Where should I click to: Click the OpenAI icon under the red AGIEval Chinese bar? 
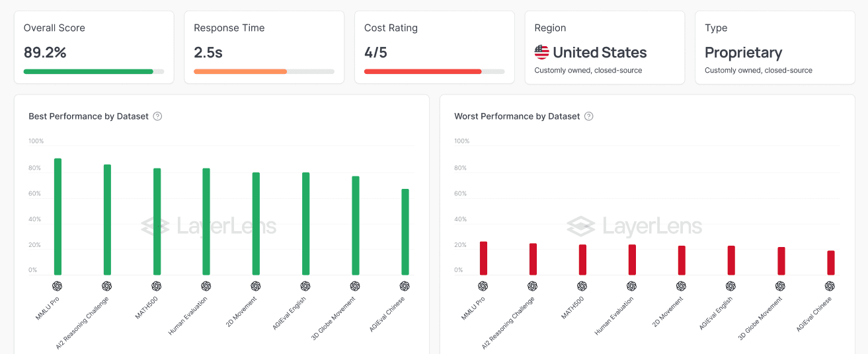point(830,286)
